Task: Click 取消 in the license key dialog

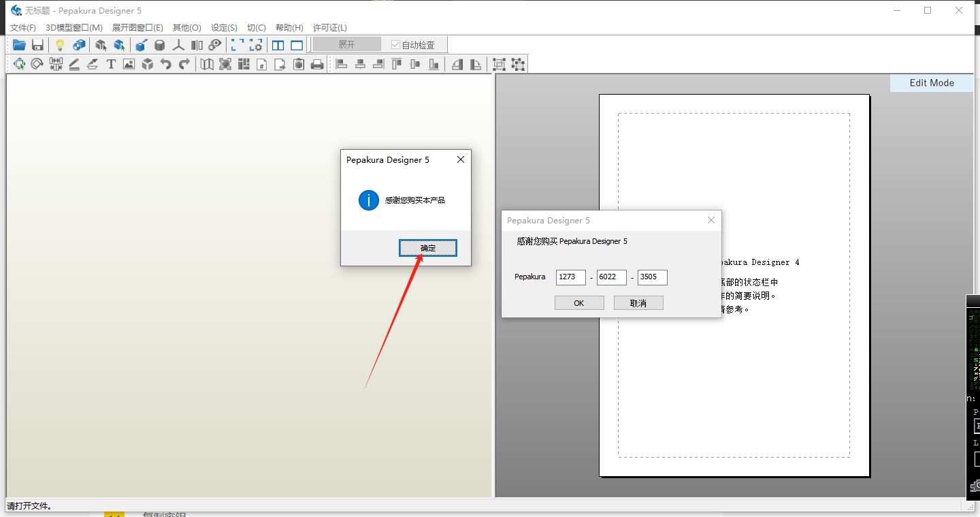Action: click(x=638, y=303)
